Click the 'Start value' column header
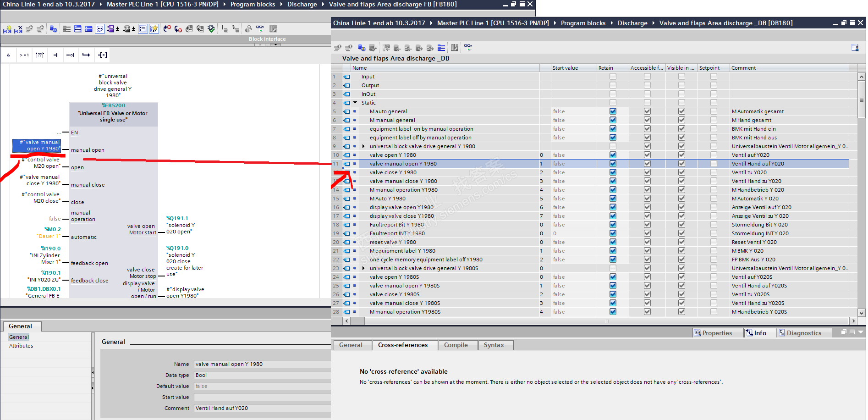This screenshot has height=420, width=868. pos(573,68)
